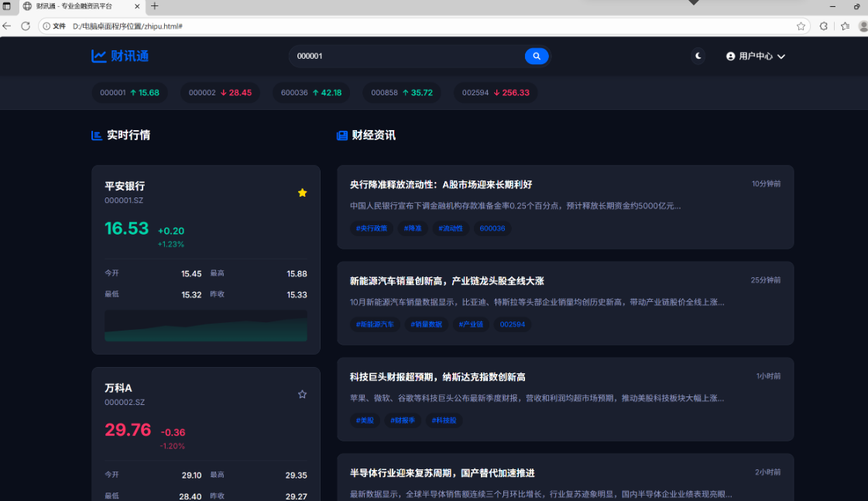
Task: Select ticker chip 002594 at 256.33
Action: 496,93
